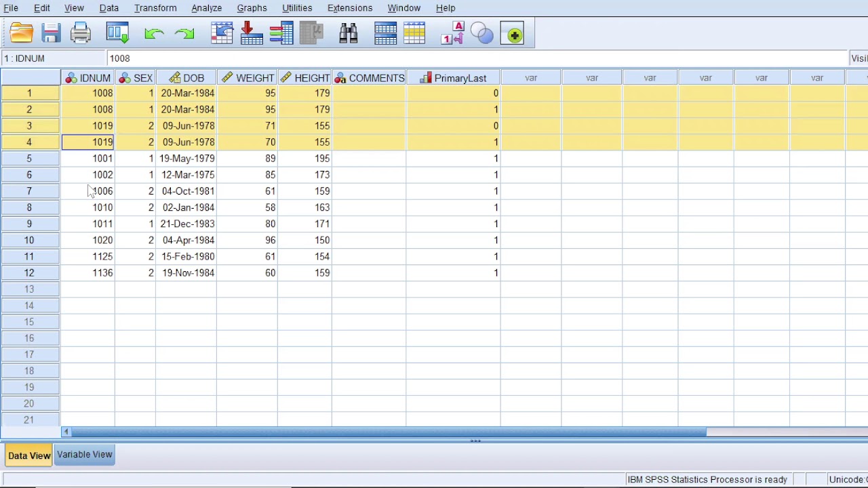Click PrimaryLast value in row 3
Viewport: 868px width, 488px height.
click(454, 125)
